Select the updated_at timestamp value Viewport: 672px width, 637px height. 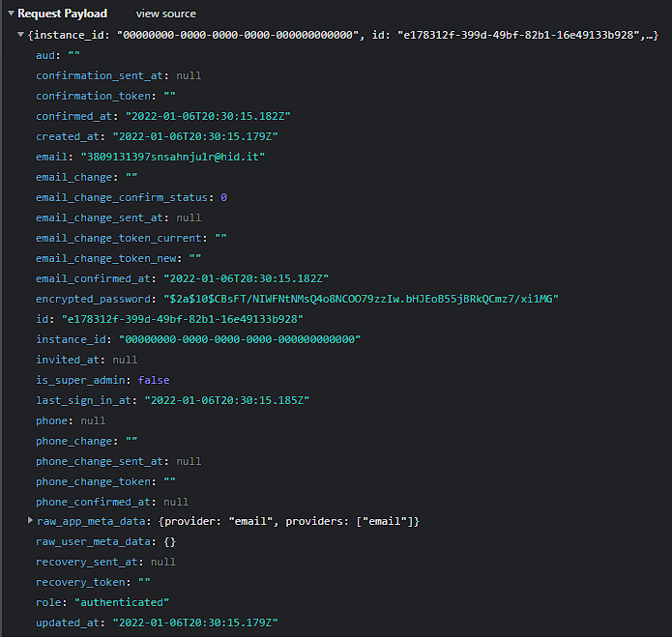(195, 623)
